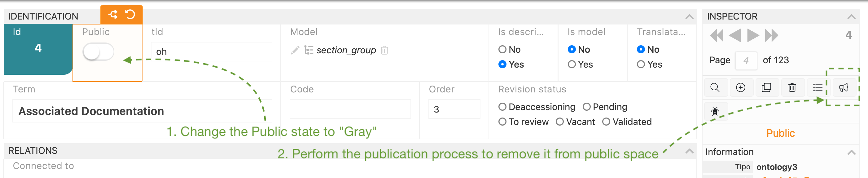
Task: Click the orange Public label in Inspector
Action: (780, 133)
